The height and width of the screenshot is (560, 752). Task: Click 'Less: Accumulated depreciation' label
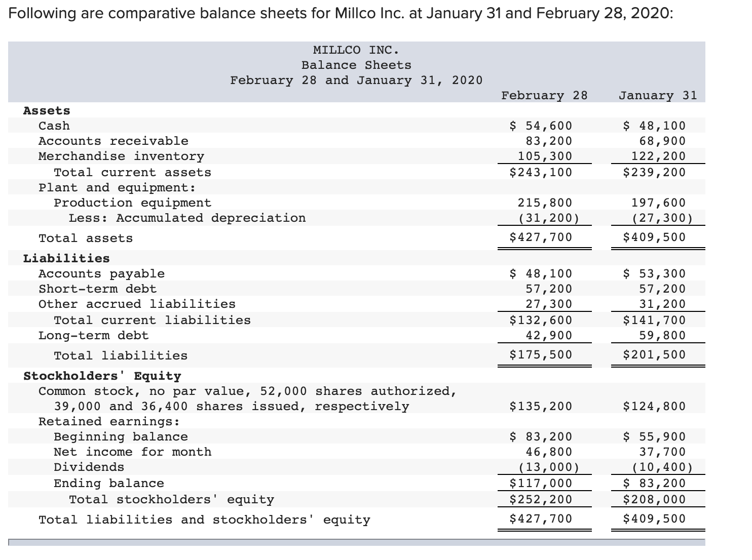[x=187, y=218]
